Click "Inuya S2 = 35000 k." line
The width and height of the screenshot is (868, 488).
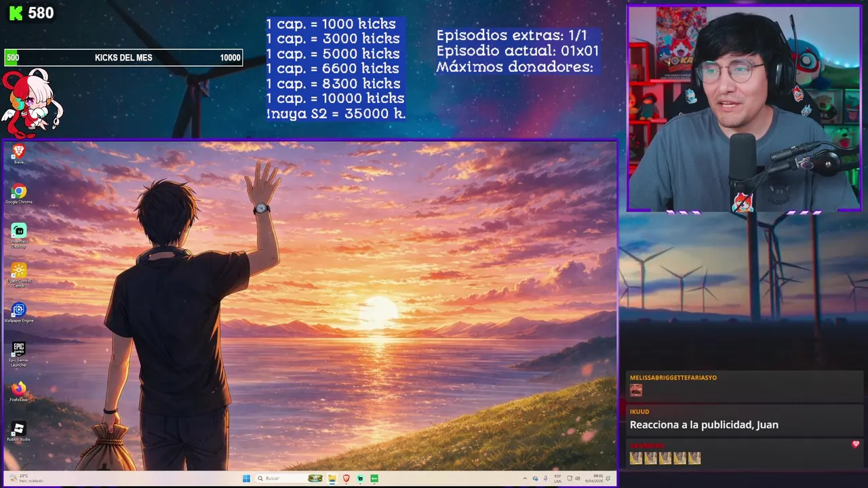336,113
